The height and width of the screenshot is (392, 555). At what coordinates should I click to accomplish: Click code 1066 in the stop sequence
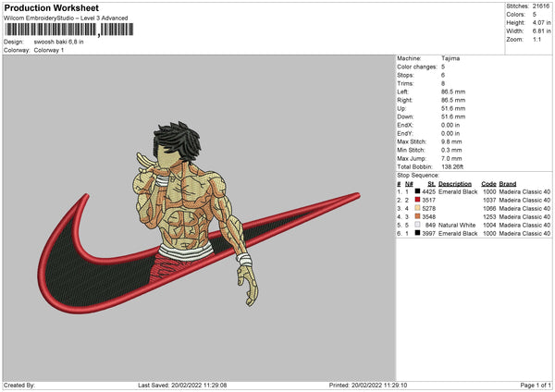(489, 208)
